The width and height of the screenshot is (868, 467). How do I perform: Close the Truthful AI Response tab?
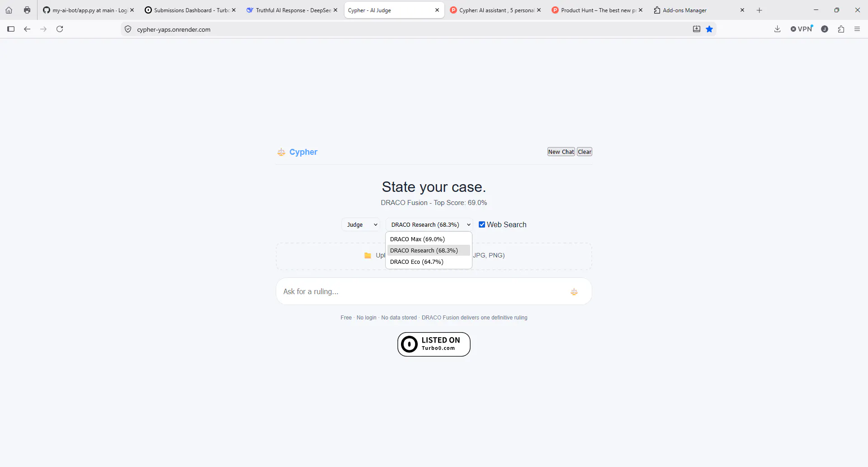(x=335, y=10)
